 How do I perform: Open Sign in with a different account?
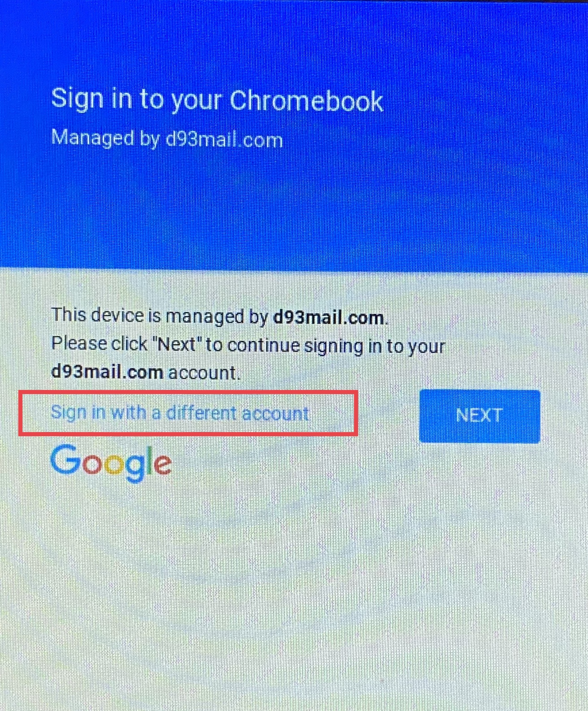point(180,412)
